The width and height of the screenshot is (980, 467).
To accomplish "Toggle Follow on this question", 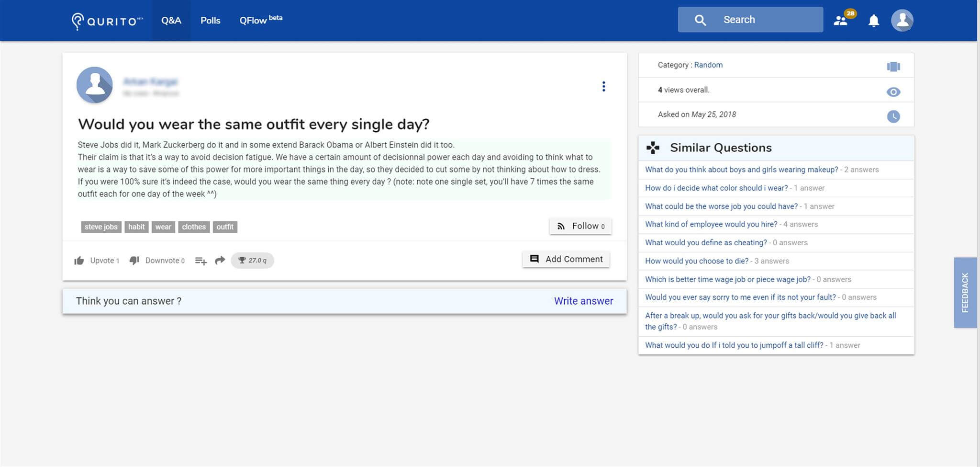I will 580,226.
